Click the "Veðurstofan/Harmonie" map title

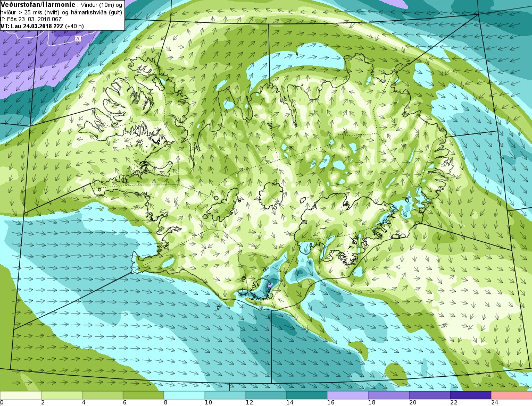point(38,4)
